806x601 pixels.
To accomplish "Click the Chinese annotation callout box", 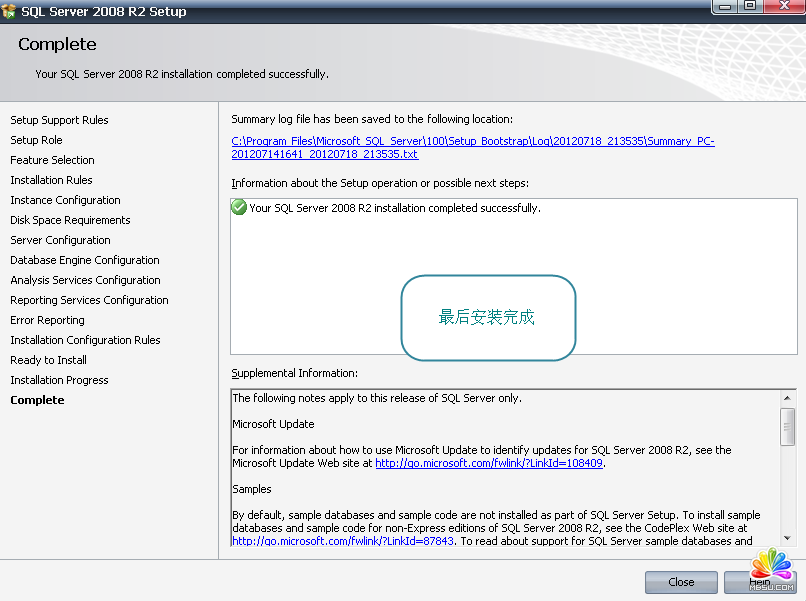I will (x=488, y=318).
